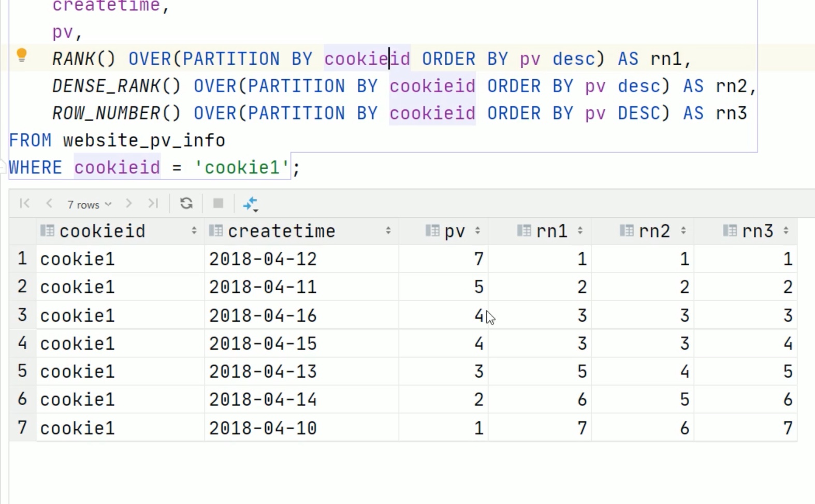Click the 'cookie1' string literal in WHERE clause
Screen dimensions: 815x504
click(x=242, y=168)
